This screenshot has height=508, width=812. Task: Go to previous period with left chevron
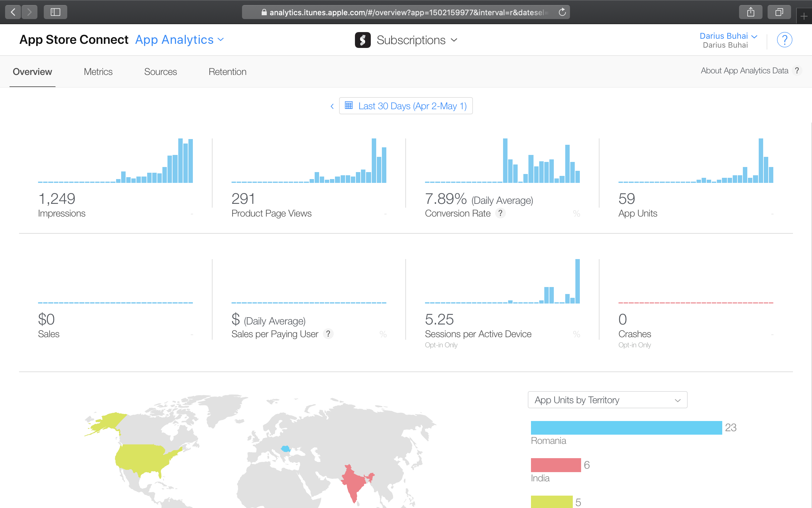click(332, 106)
